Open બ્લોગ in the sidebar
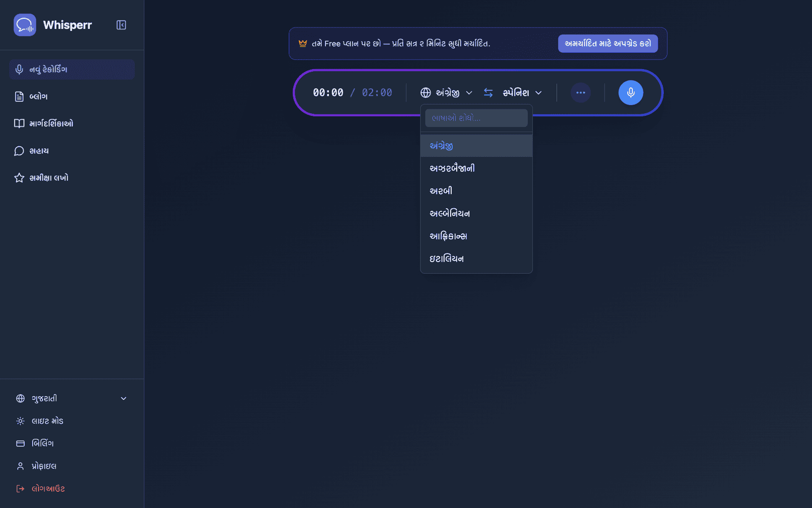The width and height of the screenshot is (812, 508). pyautogui.click(x=72, y=97)
